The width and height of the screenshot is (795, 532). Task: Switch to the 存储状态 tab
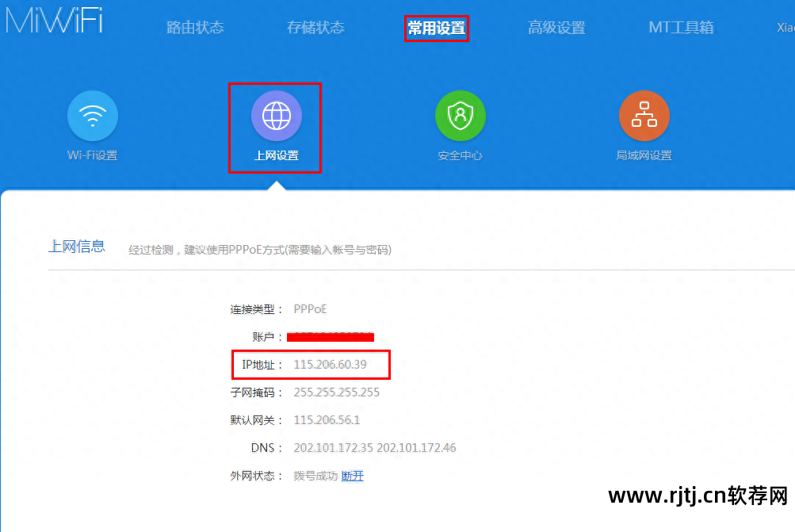[315, 26]
